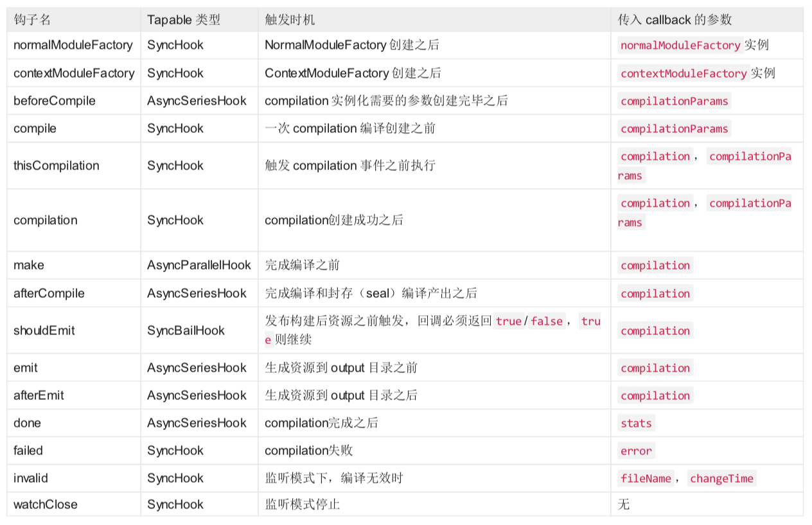Click AsyncParallelHook in the make row
The width and height of the screenshot is (812, 525).
point(199,265)
